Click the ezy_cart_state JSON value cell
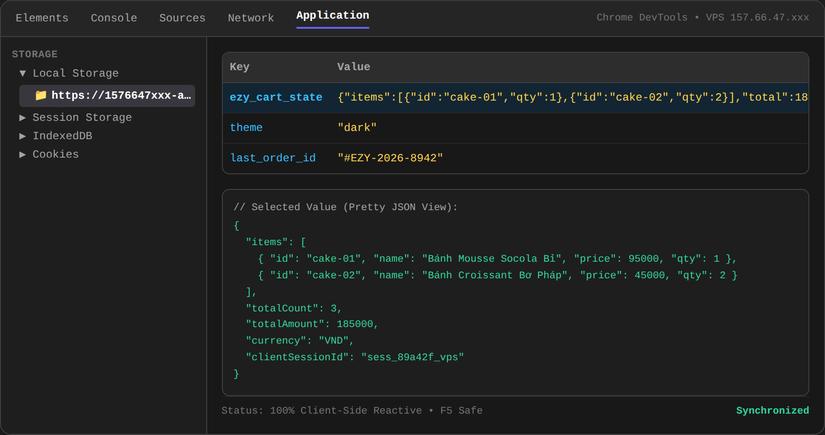The image size is (825, 435). point(572,97)
